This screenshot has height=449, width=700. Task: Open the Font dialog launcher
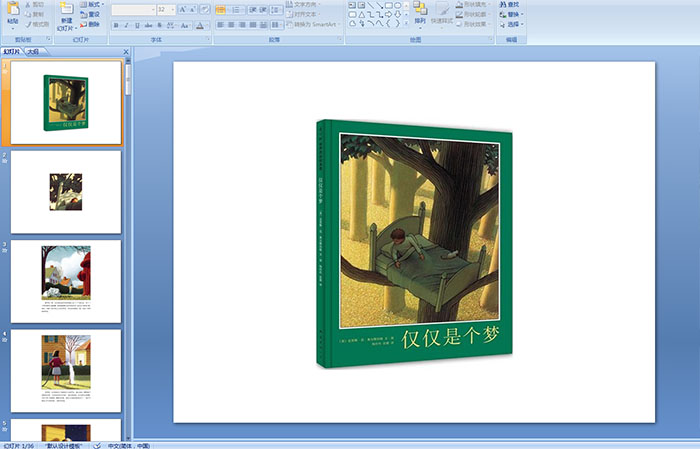pyautogui.click(x=208, y=40)
